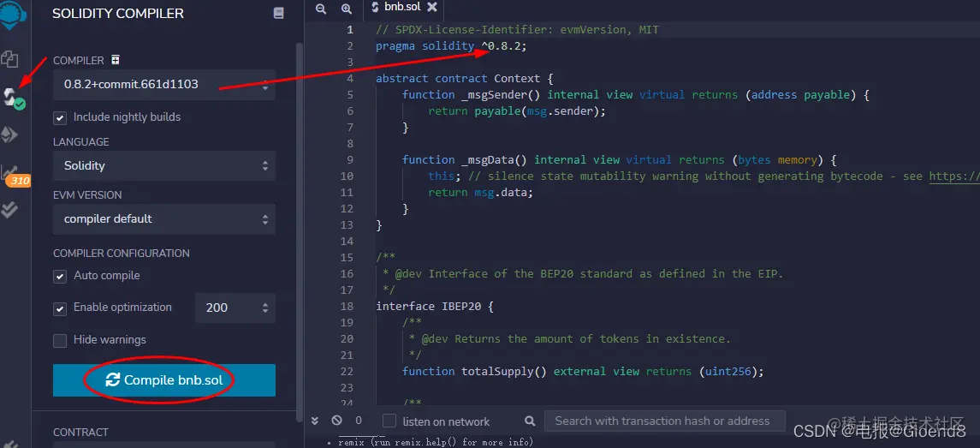Click the pending transactions counter 0
This screenshot has height=448, width=980.
pos(358,421)
